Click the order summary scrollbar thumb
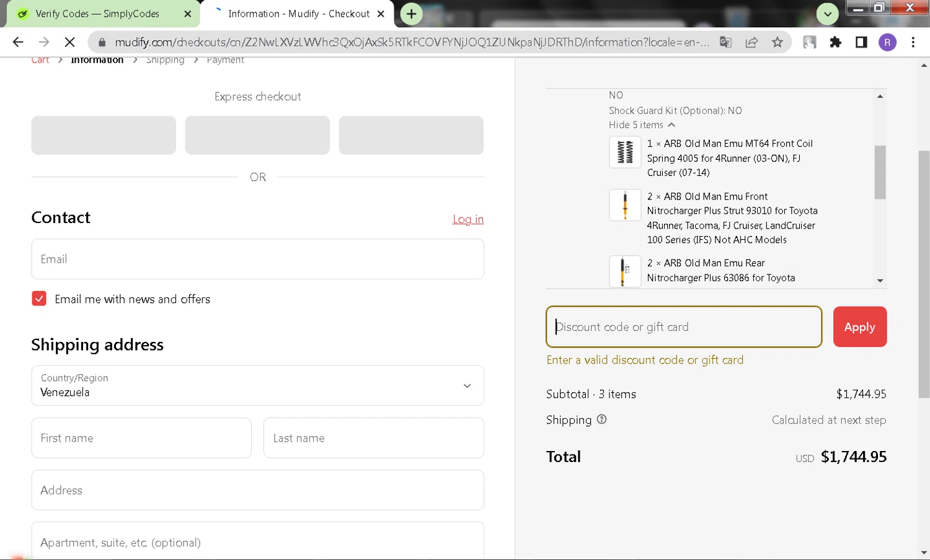930x560 pixels. [880, 172]
